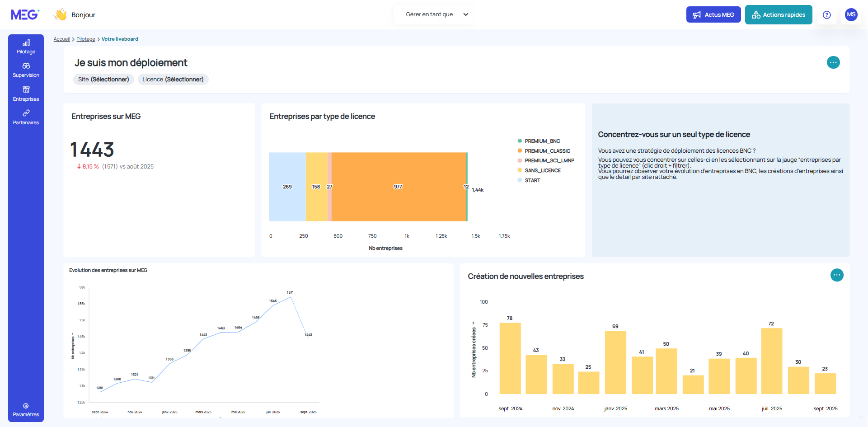Open the Site (Sélectionner) filter
Image resolution: width=868 pixels, height=427 pixels.
click(x=103, y=80)
